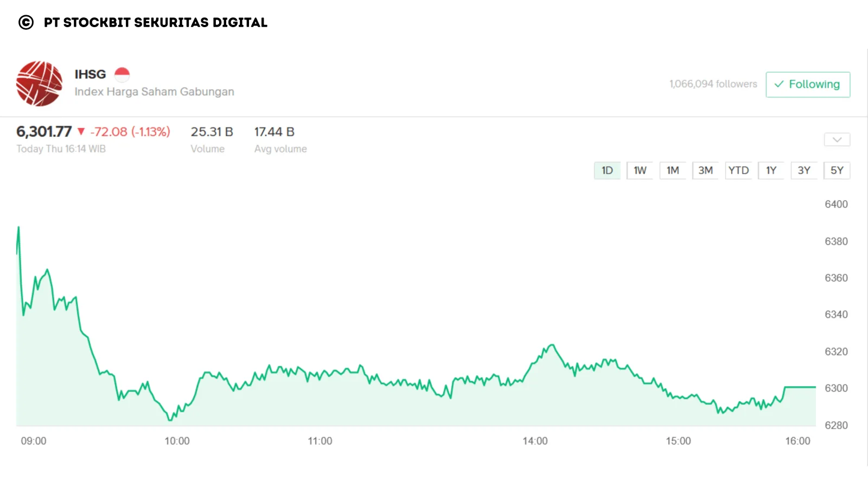Click the red down-triangle price change indicator
Screen dimensions: 868x488
pyautogui.click(x=81, y=131)
